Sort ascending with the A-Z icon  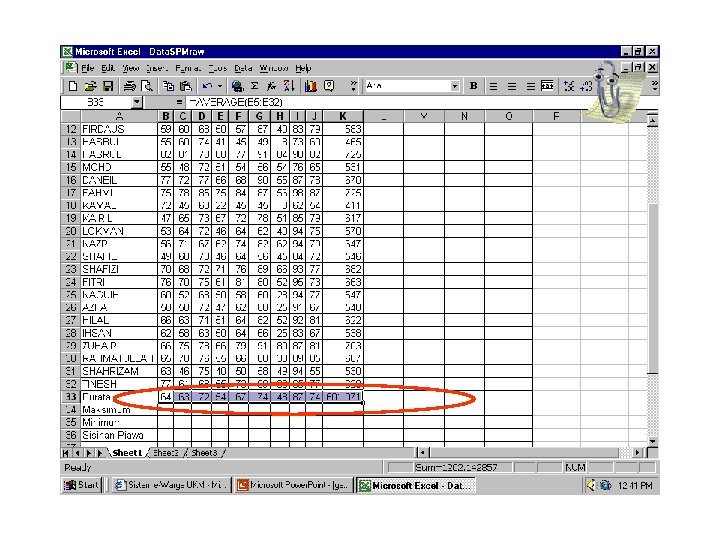pos(289,86)
